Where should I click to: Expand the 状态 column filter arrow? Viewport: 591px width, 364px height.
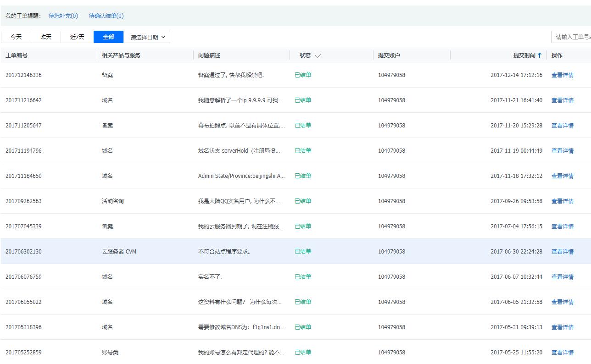318,55
